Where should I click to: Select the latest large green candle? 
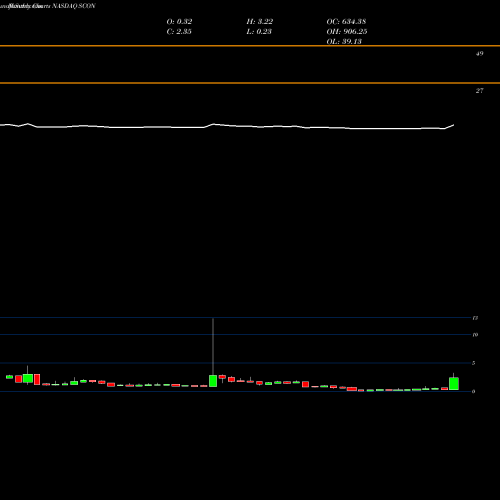point(454,383)
